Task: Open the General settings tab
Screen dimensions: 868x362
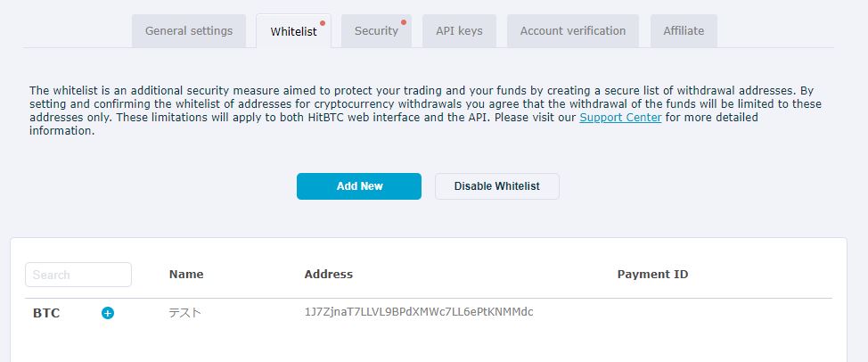Action: pyautogui.click(x=189, y=31)
